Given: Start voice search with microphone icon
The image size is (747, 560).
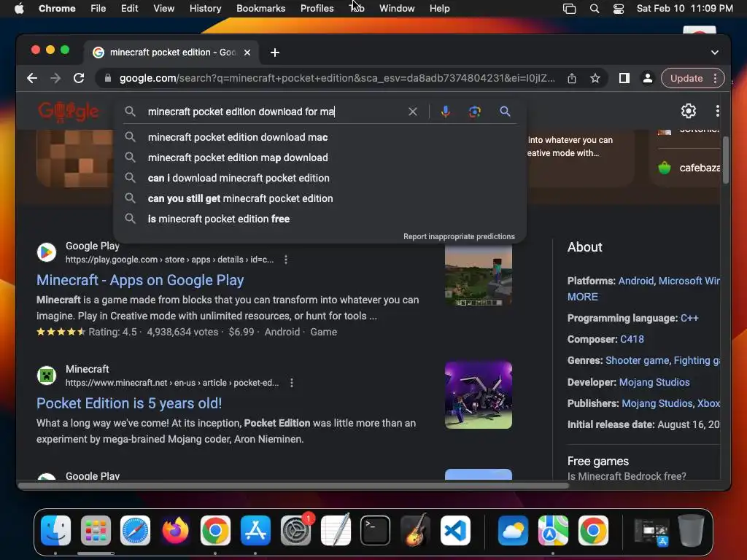Looking at the screenshot, I should pos(446,112).
